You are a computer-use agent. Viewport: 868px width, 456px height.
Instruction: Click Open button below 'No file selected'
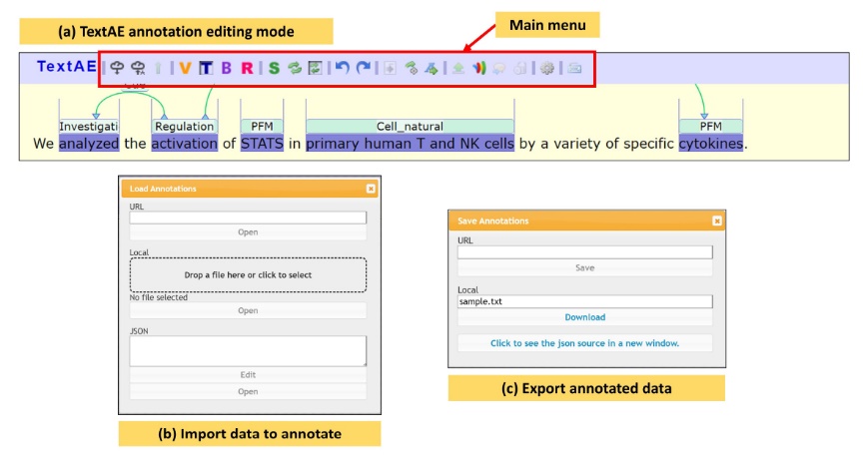point(248,310)
